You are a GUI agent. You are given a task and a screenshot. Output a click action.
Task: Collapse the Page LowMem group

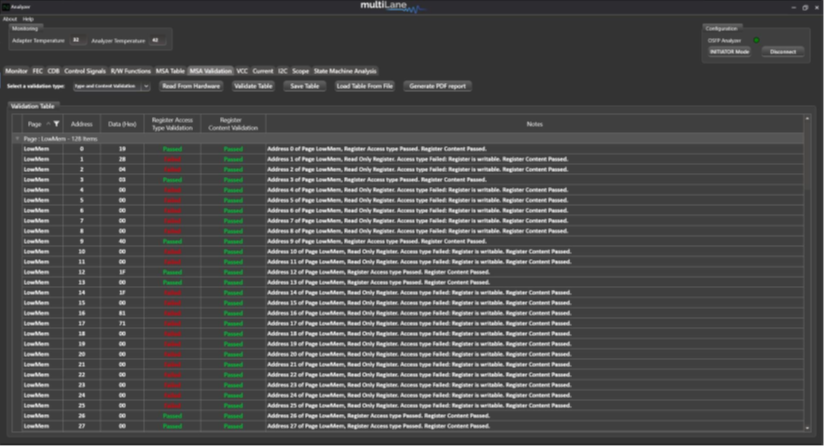click(17, 139)
